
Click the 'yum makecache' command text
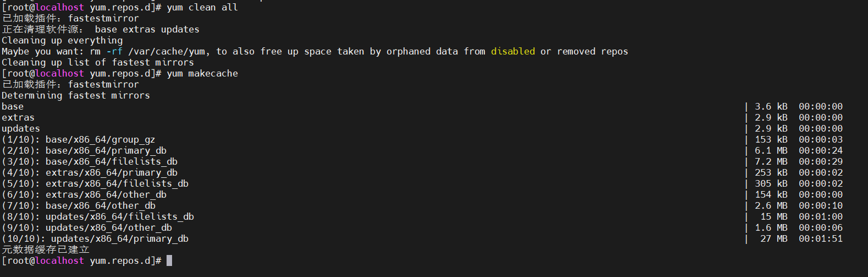(202, 73)
